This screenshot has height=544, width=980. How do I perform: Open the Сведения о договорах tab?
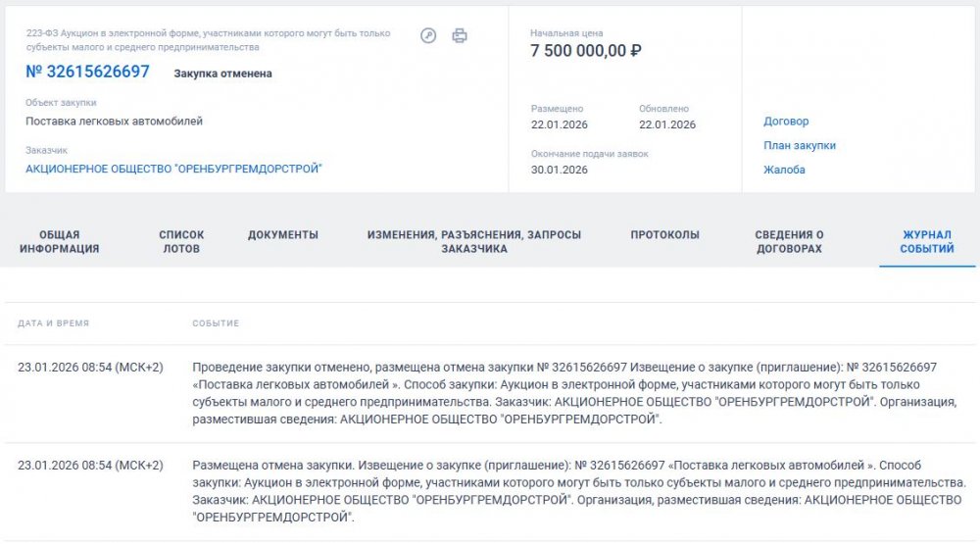[x=789, y=242]
